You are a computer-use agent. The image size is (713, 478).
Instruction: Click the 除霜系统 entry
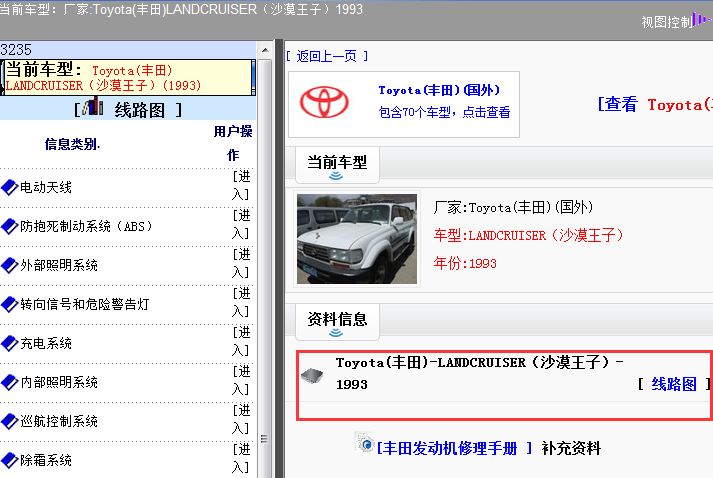pos(46,460)
